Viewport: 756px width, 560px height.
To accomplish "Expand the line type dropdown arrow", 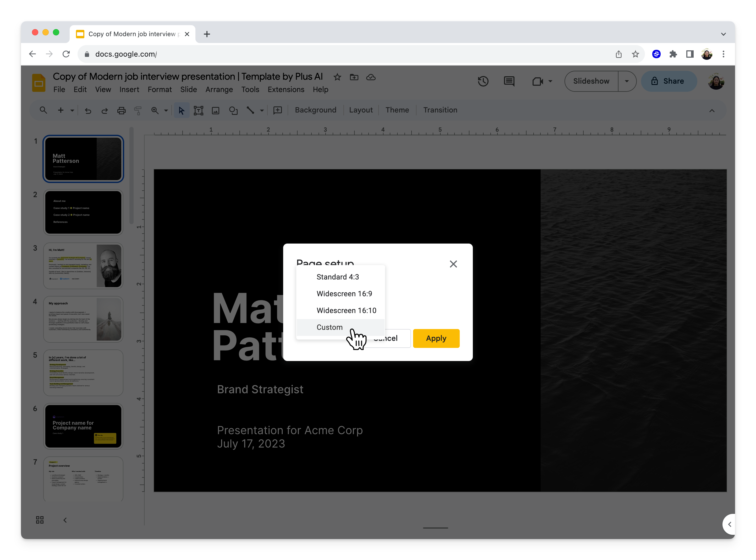I will click(262, 111).
